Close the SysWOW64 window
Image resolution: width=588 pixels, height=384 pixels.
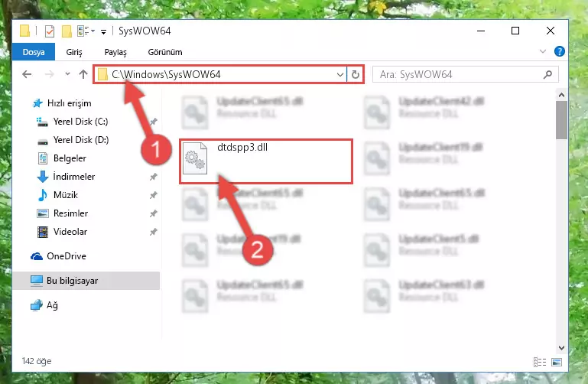tap(550, 31)
